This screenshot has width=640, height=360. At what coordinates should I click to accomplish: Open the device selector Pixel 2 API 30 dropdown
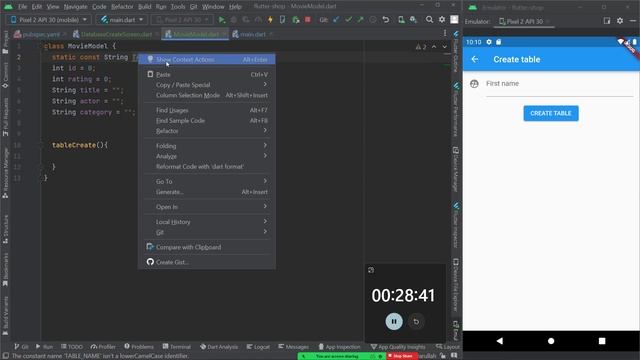click(x=49, y=20)
